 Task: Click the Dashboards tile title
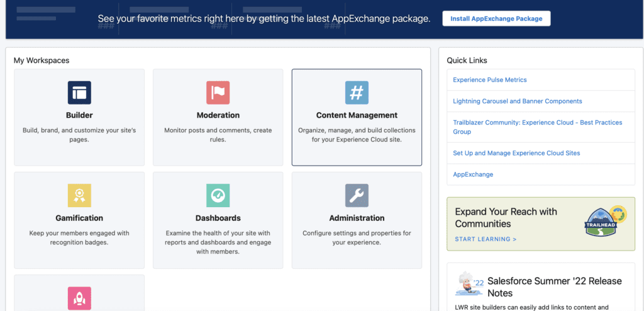click(218, 218)
